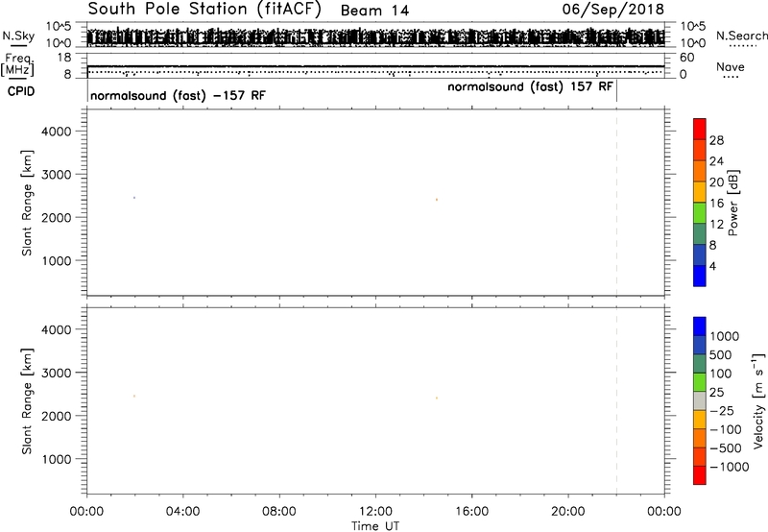Pick the Velocity segment between -1000 and -500
The height and width of the screenshot is (532, 768).
tap(700, 457)
